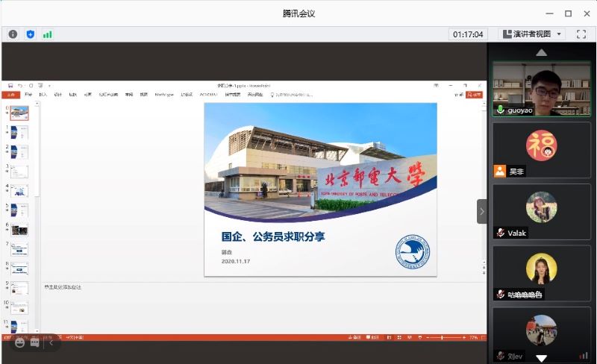
Task: Select the highlighted title slide thumbnail
Action: (19, 113)
